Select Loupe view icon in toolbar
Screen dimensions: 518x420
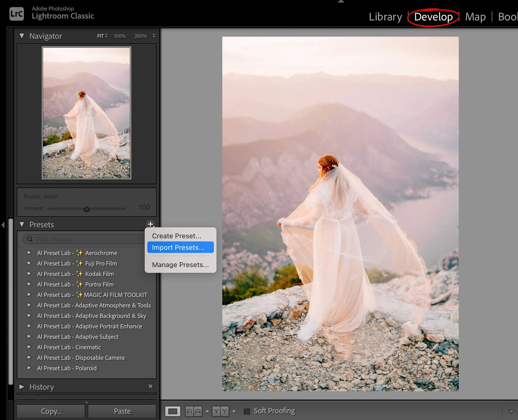(x=172, y=411)
